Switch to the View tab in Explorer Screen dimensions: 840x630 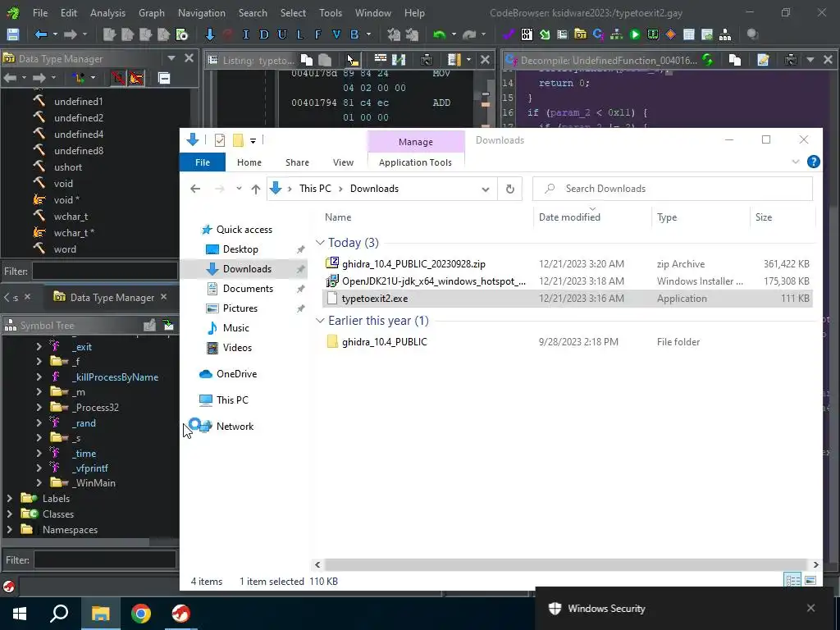[x=343, y=162]
